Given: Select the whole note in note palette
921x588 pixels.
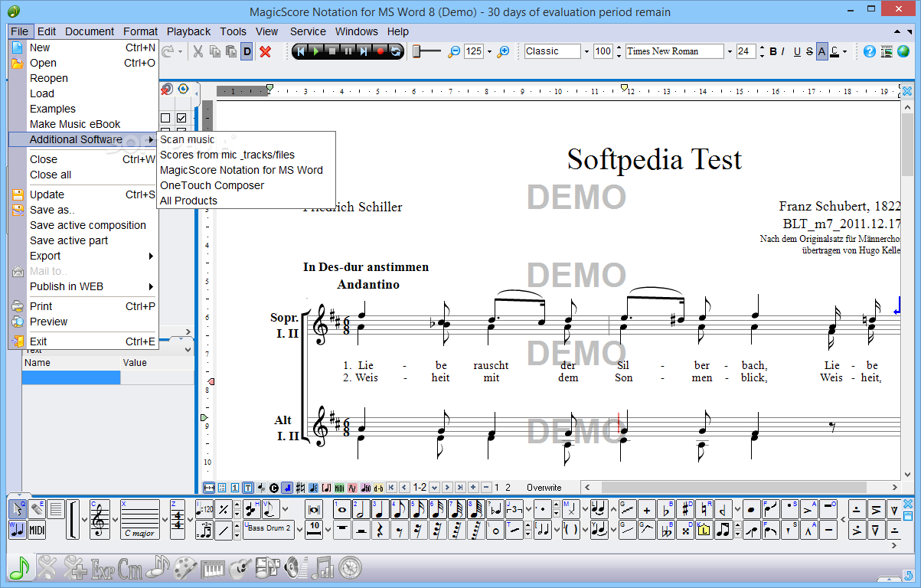Looking at the screenshot, I should click(x=342, y=509).
